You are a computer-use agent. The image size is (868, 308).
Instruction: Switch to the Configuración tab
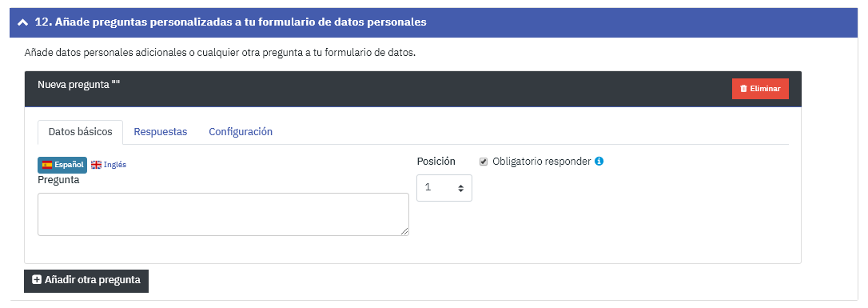tap(241, 132)
